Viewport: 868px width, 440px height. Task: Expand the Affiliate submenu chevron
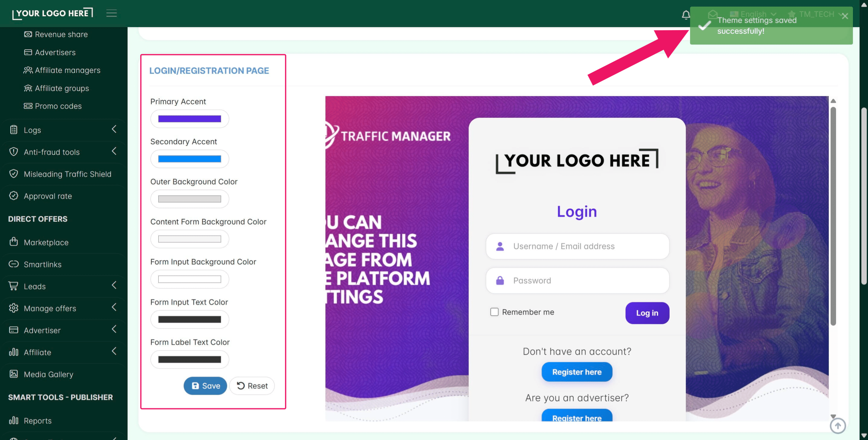114,351
